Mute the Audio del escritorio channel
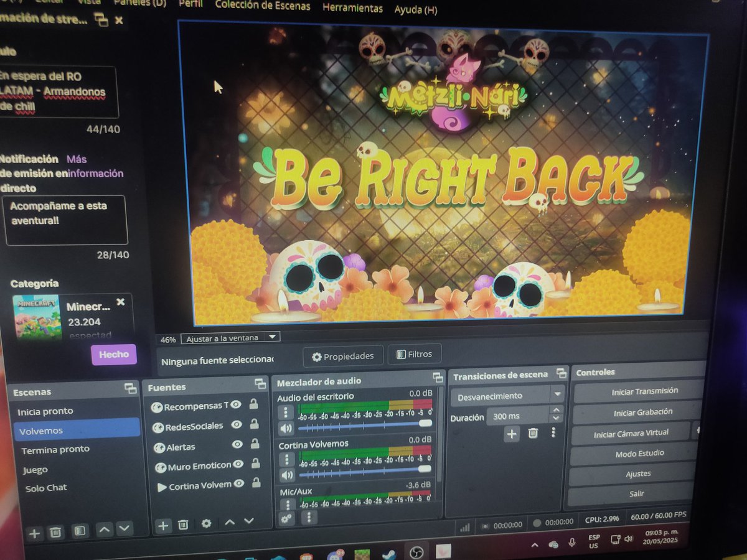Viewport: 747px width, 560px height. [286, 429]
